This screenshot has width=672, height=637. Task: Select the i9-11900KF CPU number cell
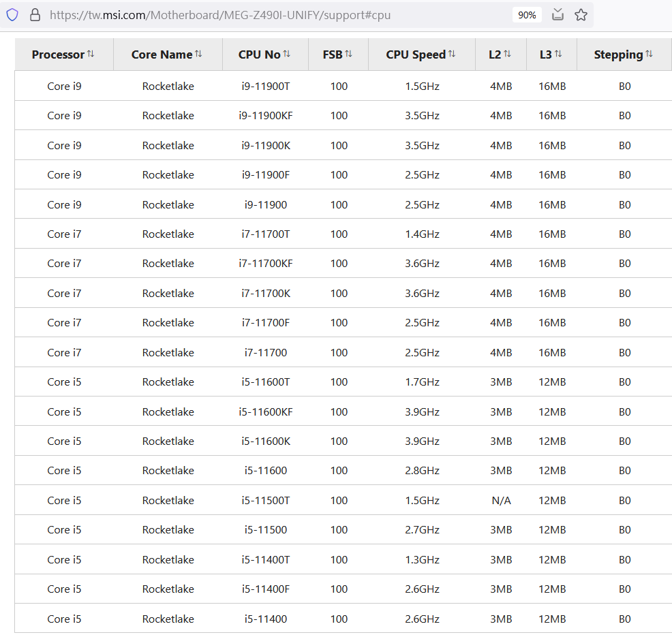(266, 116)
